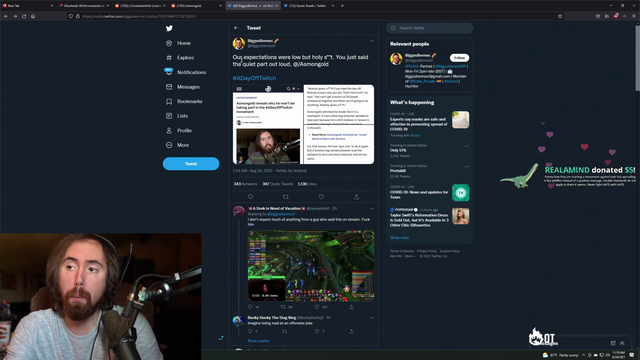640x360 pixels.
Task: Retweet the Bucky Ducky reply
Action: tap(284, 331)
